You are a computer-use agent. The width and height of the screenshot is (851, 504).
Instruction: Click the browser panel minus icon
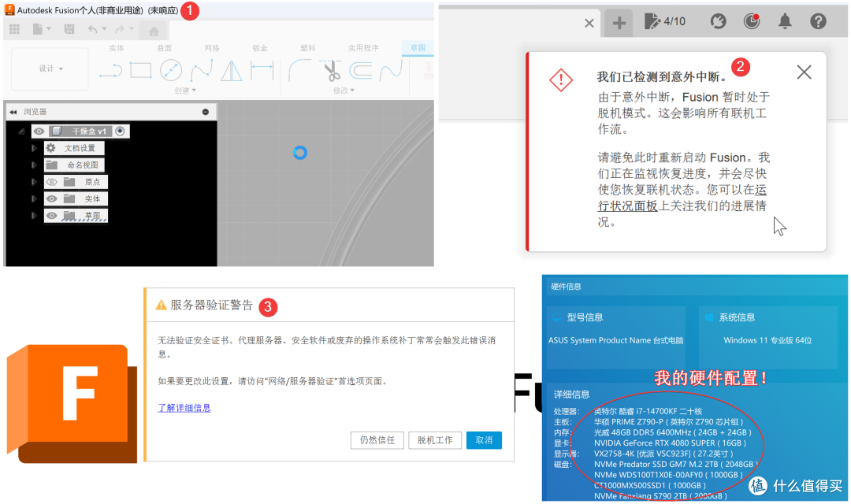click(206, 112)
